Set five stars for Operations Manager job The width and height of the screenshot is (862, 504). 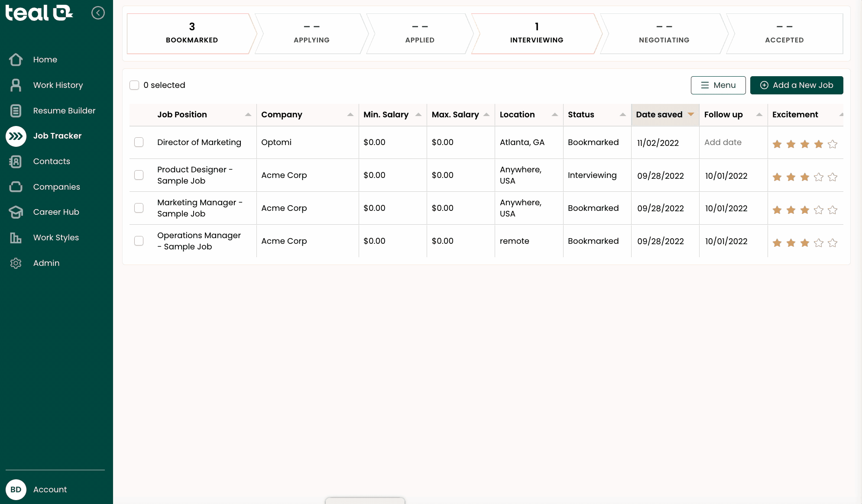[833, 243]
